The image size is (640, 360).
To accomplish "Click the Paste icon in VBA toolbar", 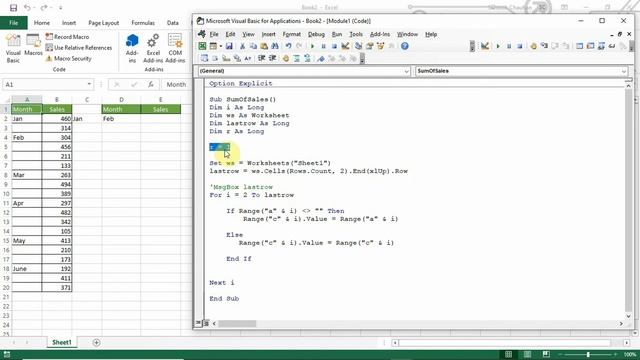I will [x=264, y=46].
